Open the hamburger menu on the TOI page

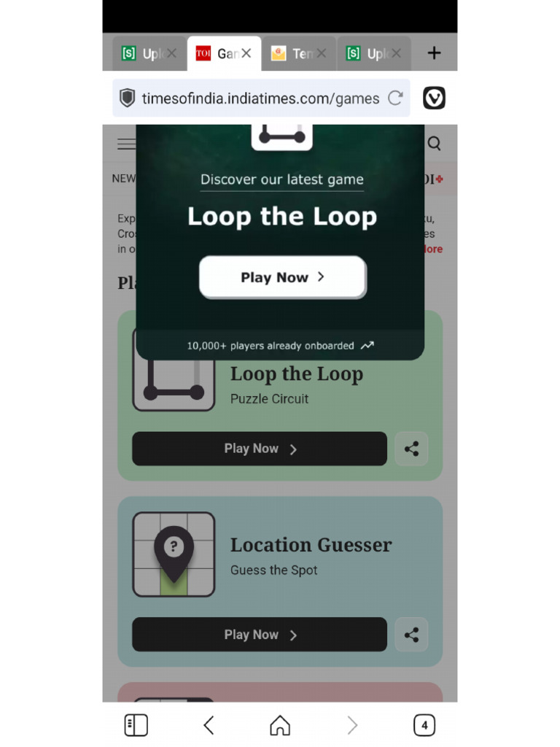pyautogui.click(x=126, y=144)
